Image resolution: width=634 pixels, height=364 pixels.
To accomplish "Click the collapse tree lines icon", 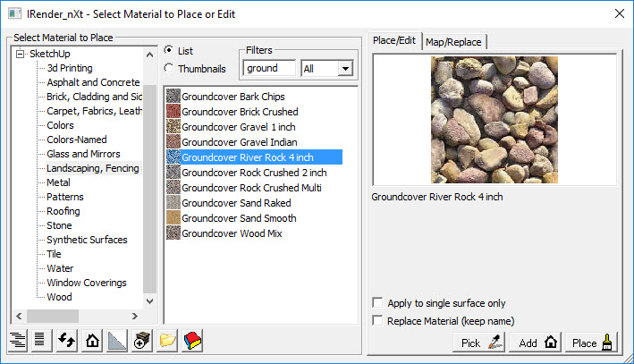I will (x=40, y=341).
